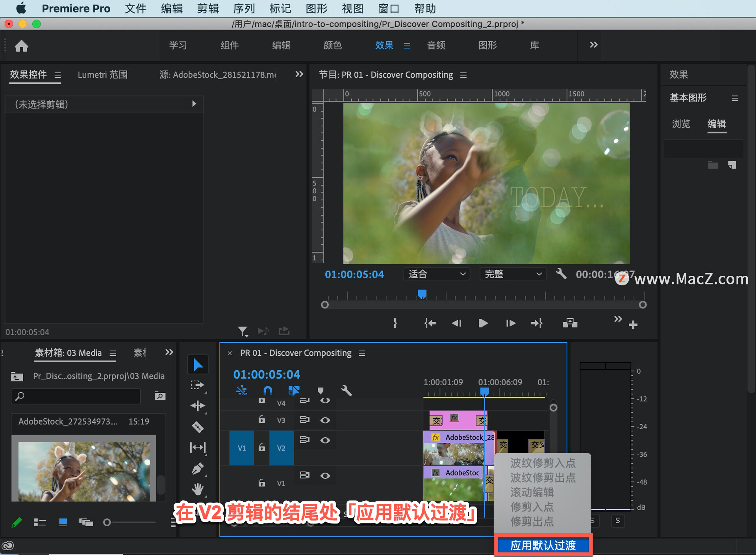Expand overflow tabs in Media bin panel
The width and height of the screenshot is (756, 557).
169,352
